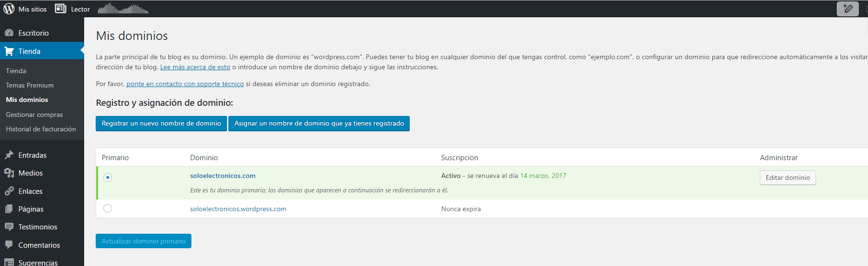Open Mis dominios submenu item
The width and height of the screenshot is (868, 266).
tap(27, 100)
